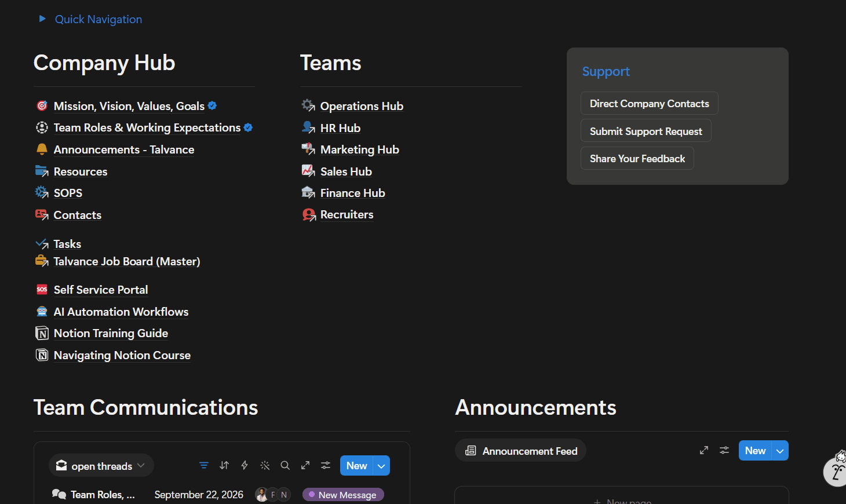This screenshot has height=504, width=846.
Task: Open the Operations Hub page
Action: (x=362, y=106)
